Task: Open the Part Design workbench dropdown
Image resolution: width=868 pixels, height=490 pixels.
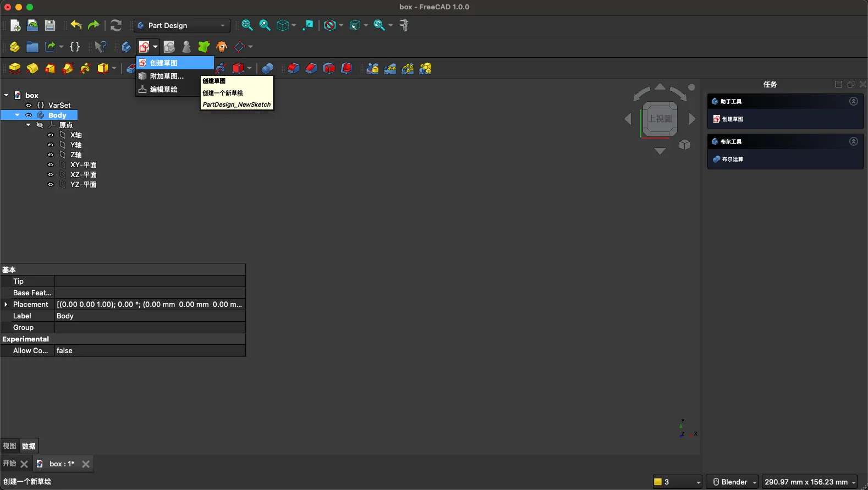Action: tap(182, 25)
